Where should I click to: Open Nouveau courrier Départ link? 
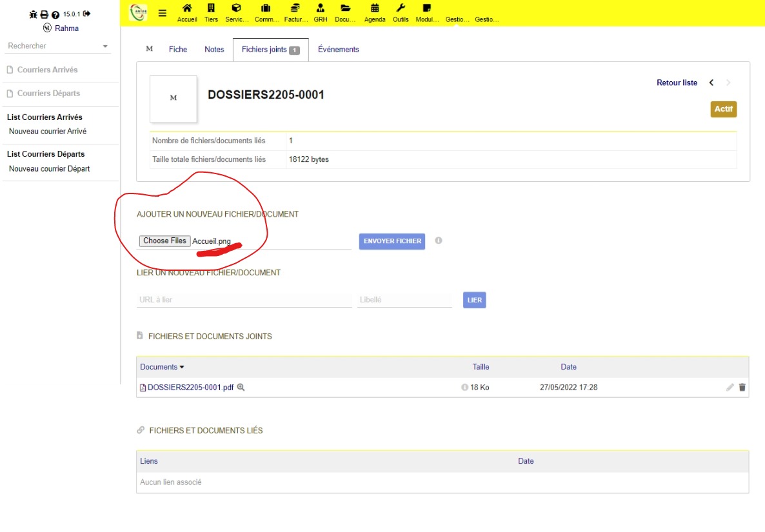49,169
